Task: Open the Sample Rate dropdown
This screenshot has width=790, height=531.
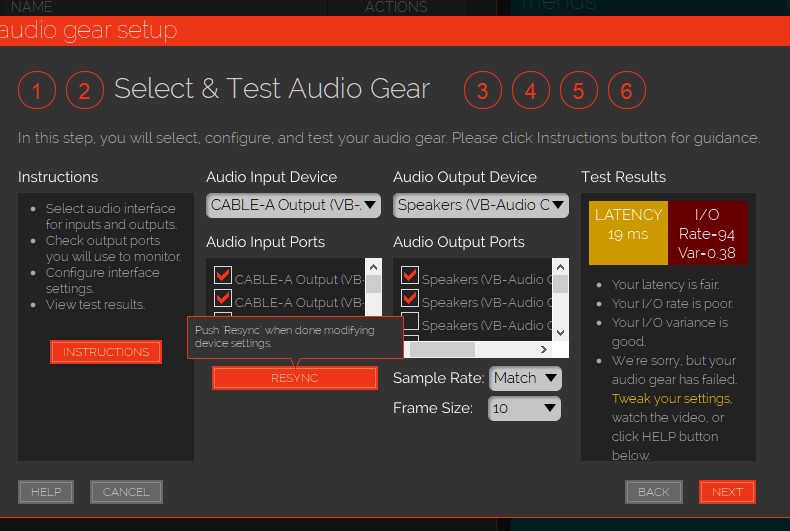Action: 525,378
